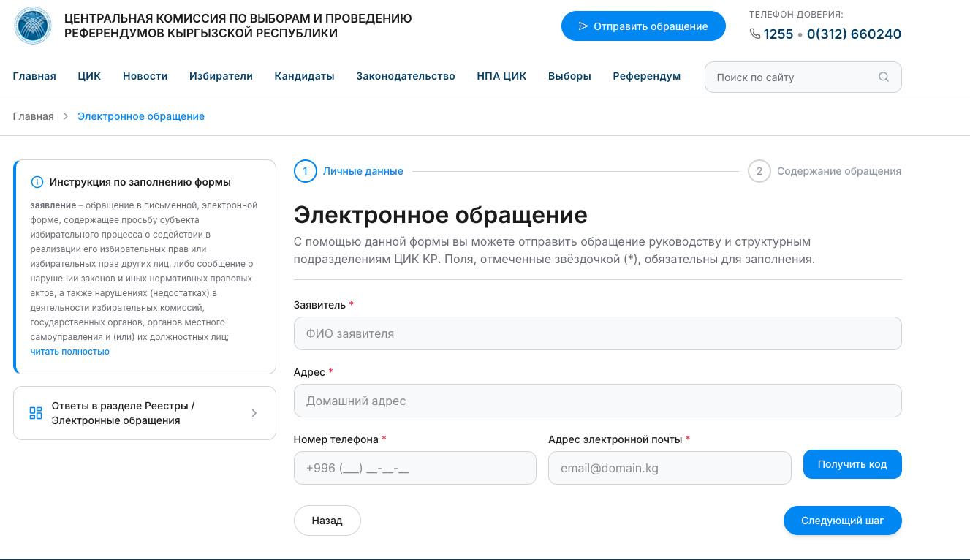Open the Ответы в разделе Реестры card
Viewport: 970px width, 560px height.
(145, 413)
